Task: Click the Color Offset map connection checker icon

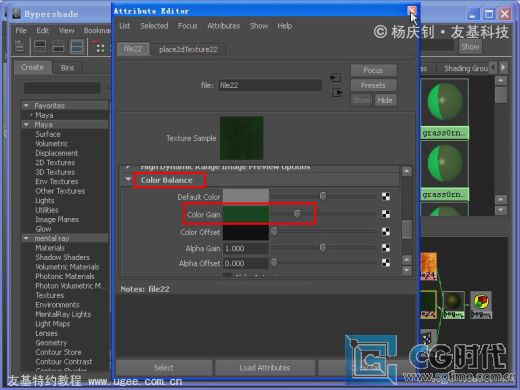Action: (x=386, y=231)
